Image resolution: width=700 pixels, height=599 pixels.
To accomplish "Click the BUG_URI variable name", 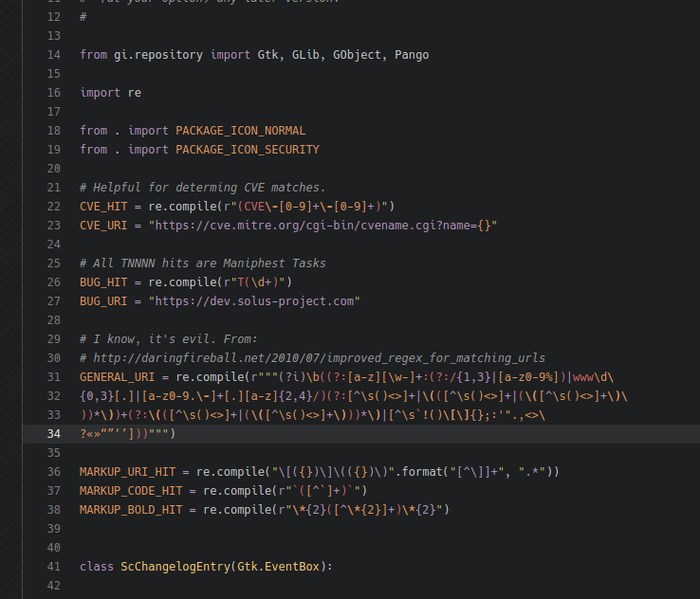I will [x=103, y=301].
